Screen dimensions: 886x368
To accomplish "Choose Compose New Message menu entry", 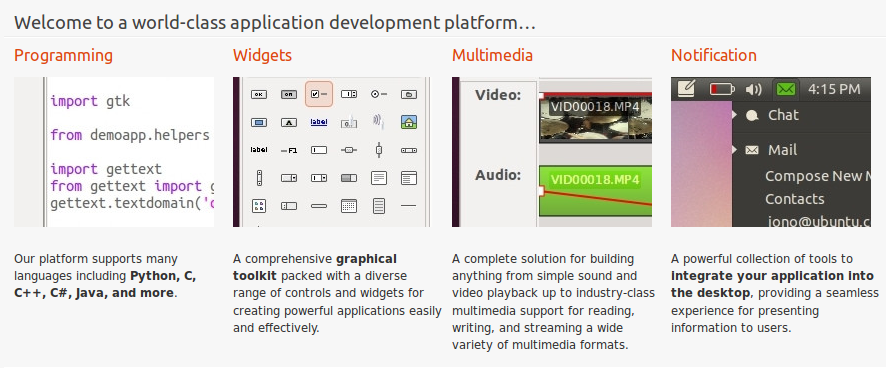I will pyautogui.click(x=818, y=176).
